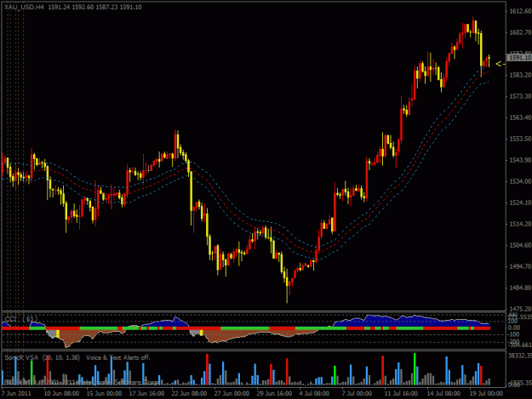Screen dimensions: 532x399
Task: Click the 1563.40 price axis label
Action: coord(520,117)
